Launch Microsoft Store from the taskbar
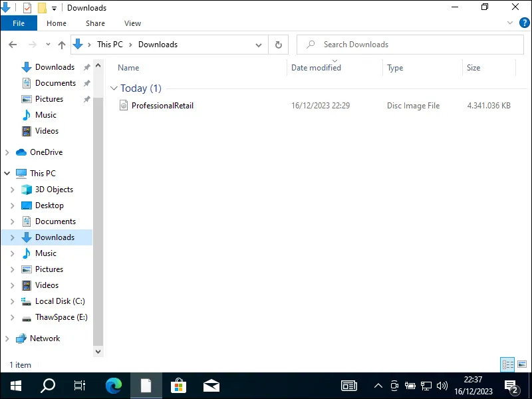This screenshot has width=532, height=399. [x=178, y=386]
